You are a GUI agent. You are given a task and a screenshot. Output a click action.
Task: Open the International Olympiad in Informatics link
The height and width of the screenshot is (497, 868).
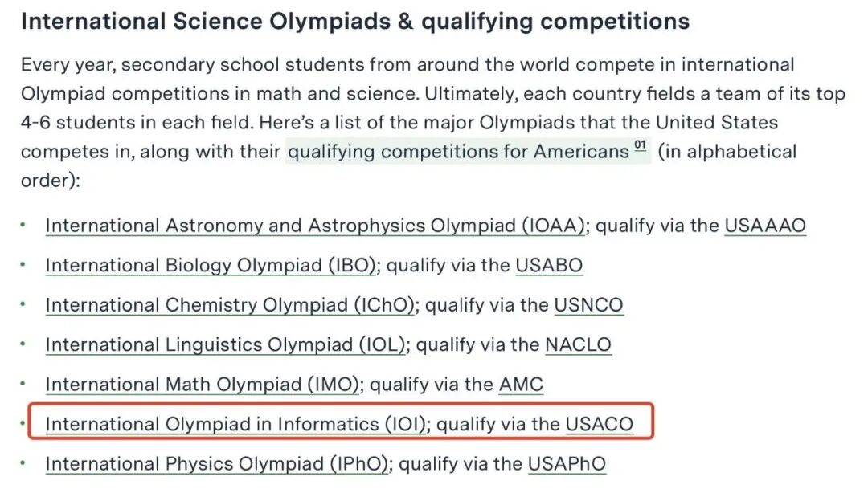235,424
